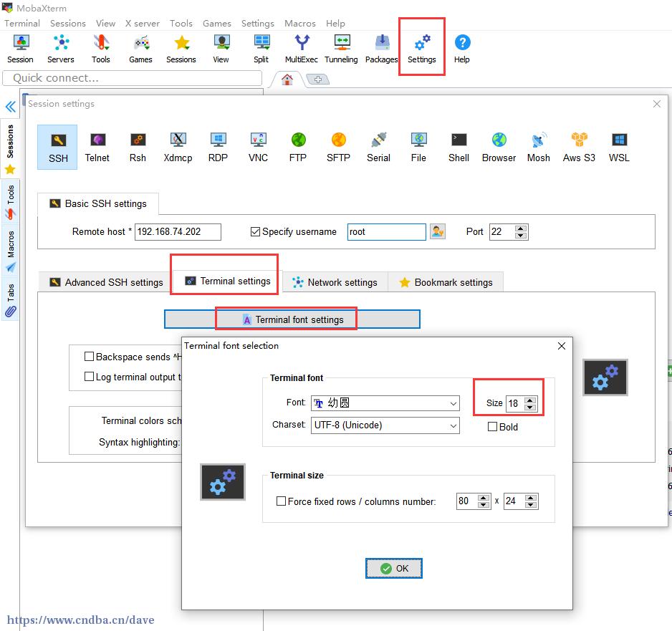Choose the Serial session type

[x=378, y=148]
